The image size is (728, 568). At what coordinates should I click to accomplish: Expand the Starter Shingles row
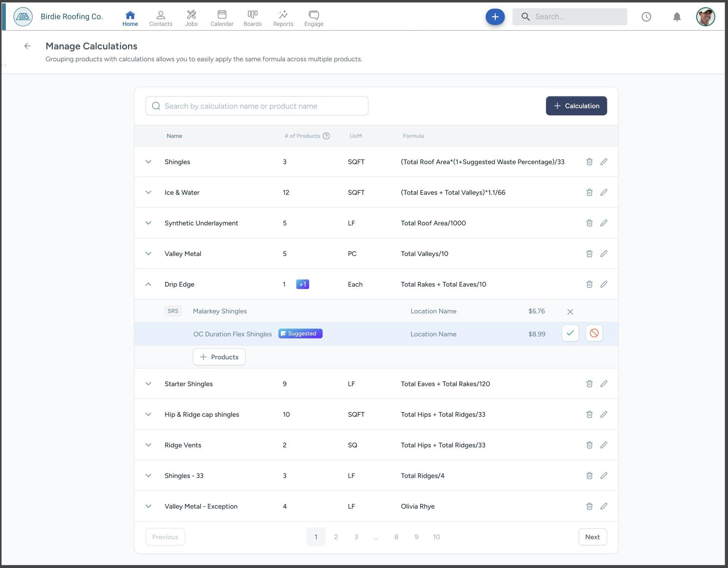(148, 384)
